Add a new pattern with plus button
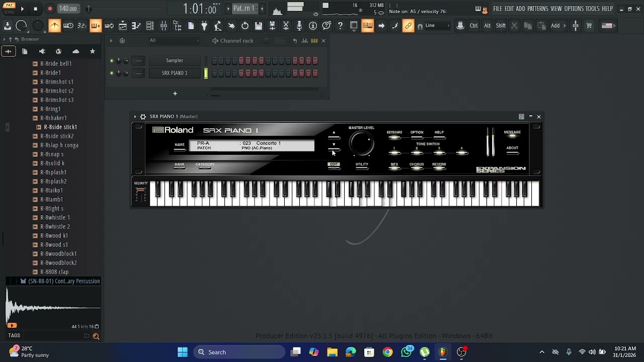 [x=262, y=9]
